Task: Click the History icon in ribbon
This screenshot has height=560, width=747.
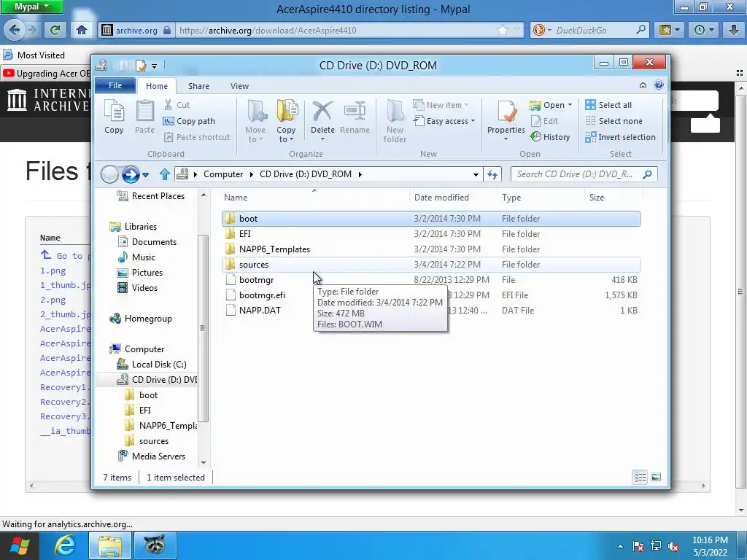Action: pyautogui.click(x=550, y=137)
